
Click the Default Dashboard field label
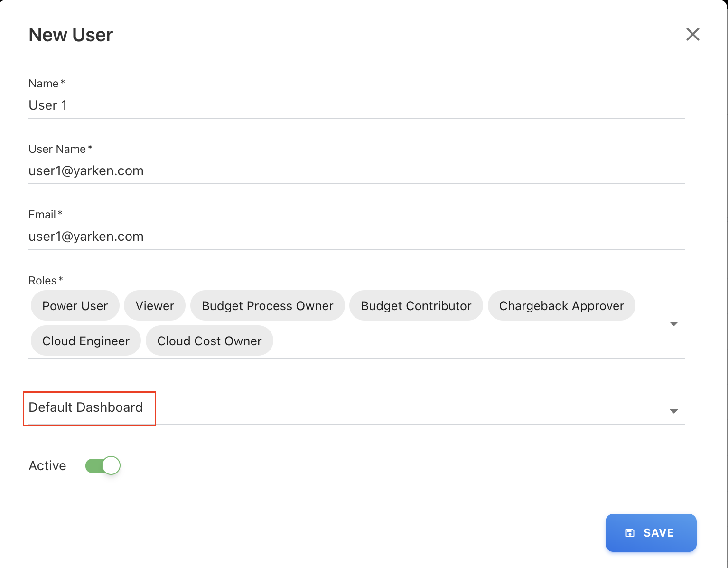[86, 407]
